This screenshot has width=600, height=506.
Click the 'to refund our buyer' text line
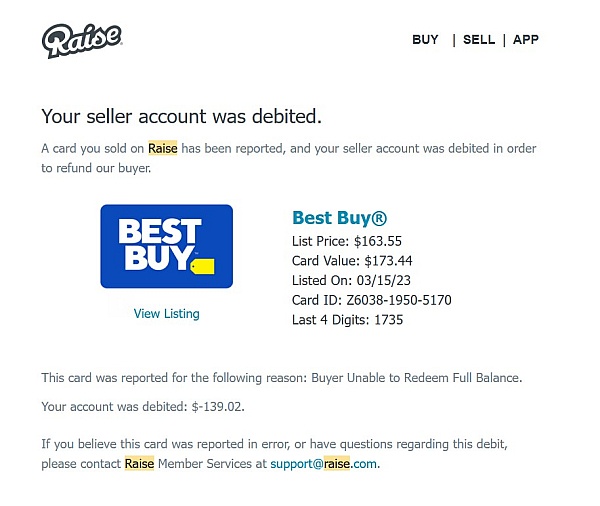(96, 168)
